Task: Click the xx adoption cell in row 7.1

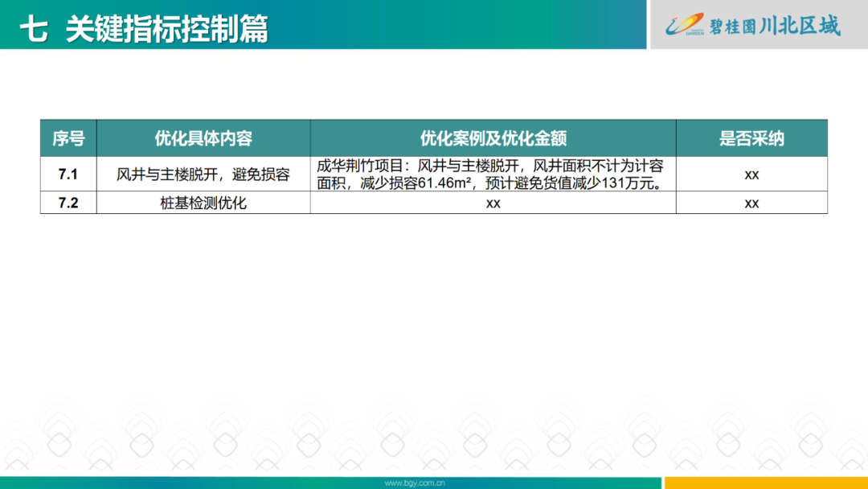Action: (x=751, y=173)
